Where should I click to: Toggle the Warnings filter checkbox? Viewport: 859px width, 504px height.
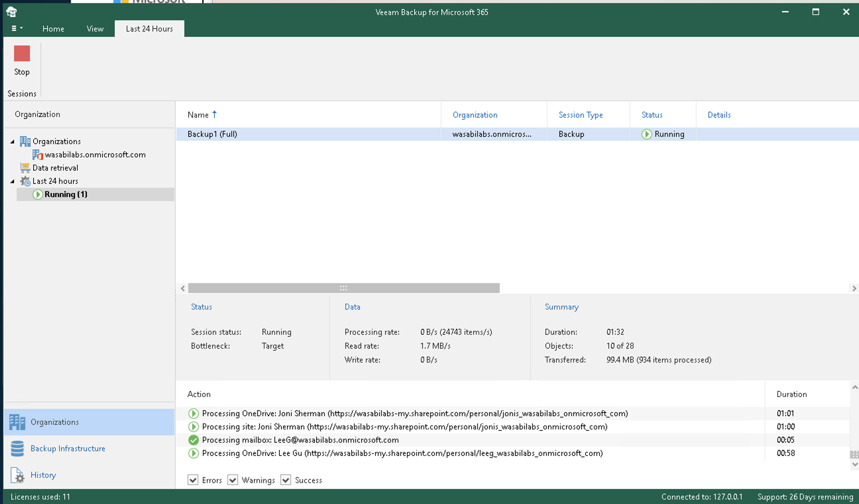click(232, 480)
